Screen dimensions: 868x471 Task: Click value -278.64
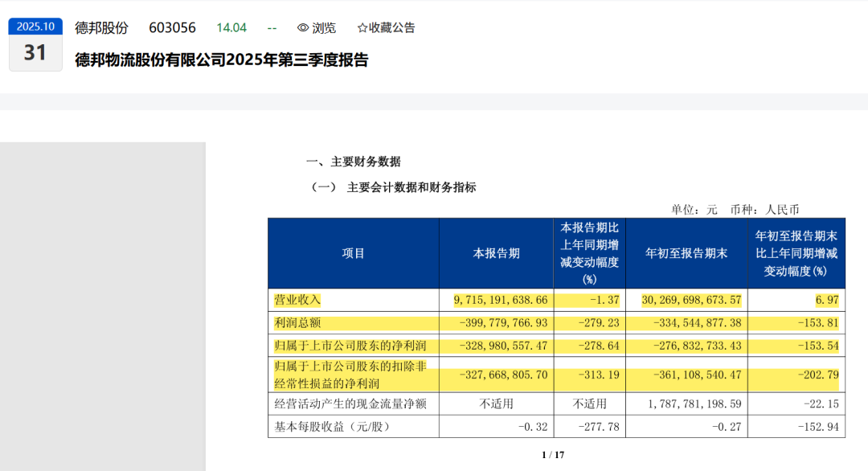pos(599,346)
